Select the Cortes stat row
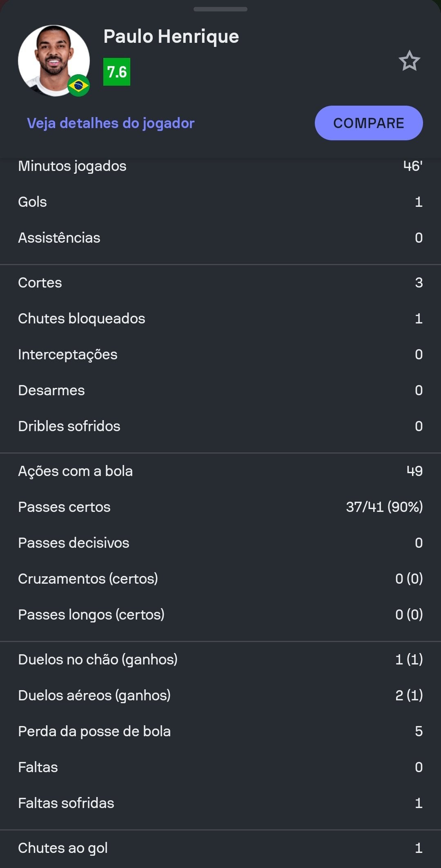Viewport: 441px width, 868px height. click(x=220, y=283)
